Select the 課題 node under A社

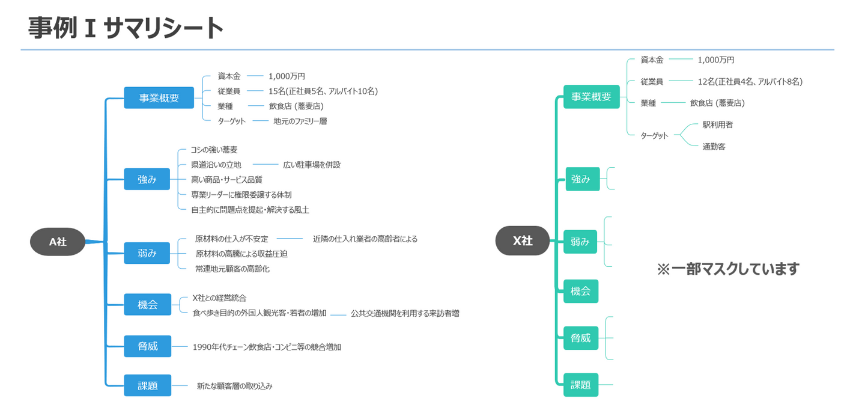pos(147,385)
